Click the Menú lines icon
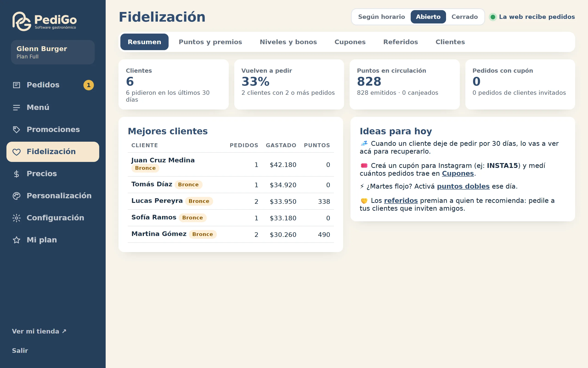The height and width of the screenshot is (368, 588). coord(16,107)
